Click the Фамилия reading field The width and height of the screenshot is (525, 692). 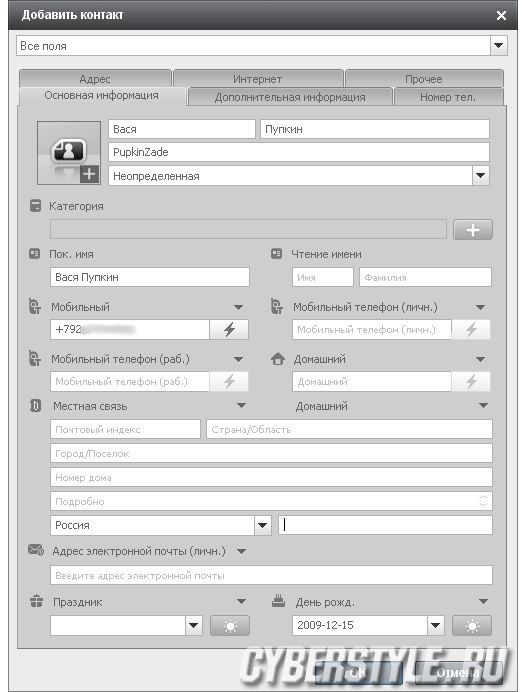point(425,277)
